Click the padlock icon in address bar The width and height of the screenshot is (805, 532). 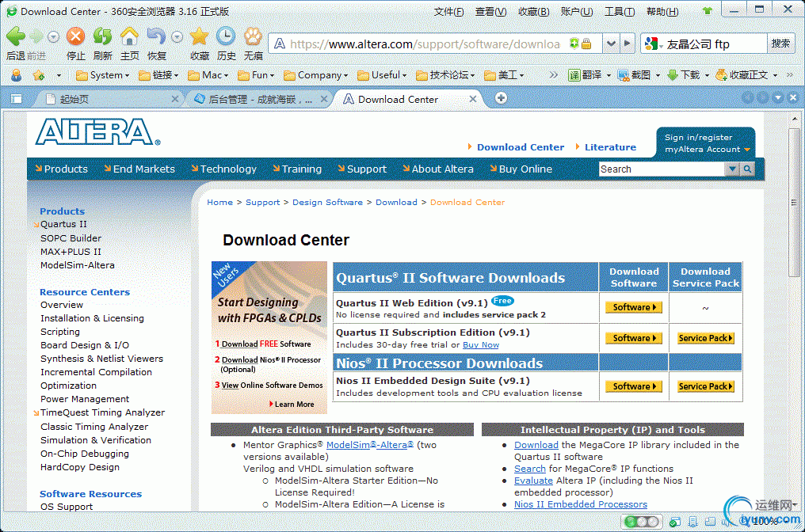586,44
